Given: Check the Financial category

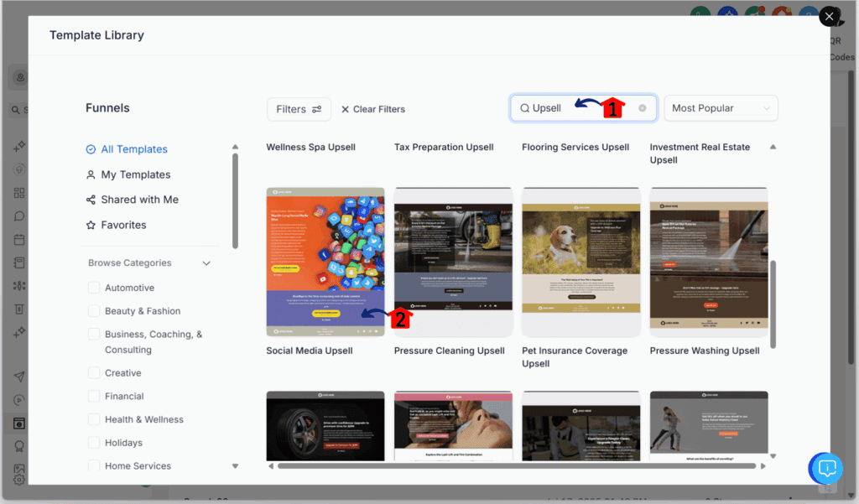Looking at the screenshot, I should click(x=94, y=396).
